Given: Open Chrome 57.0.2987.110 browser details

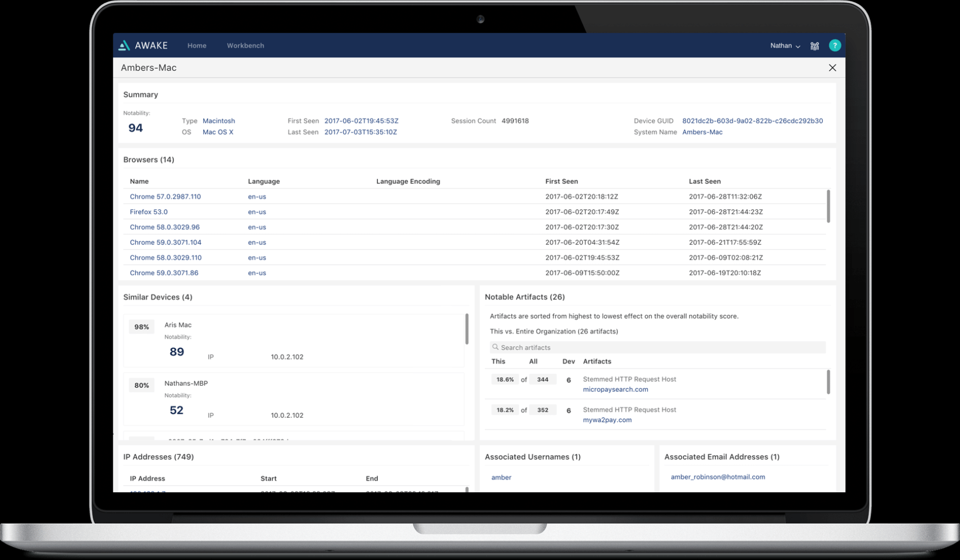Looking at the screenshot, I should coord(165,196).
